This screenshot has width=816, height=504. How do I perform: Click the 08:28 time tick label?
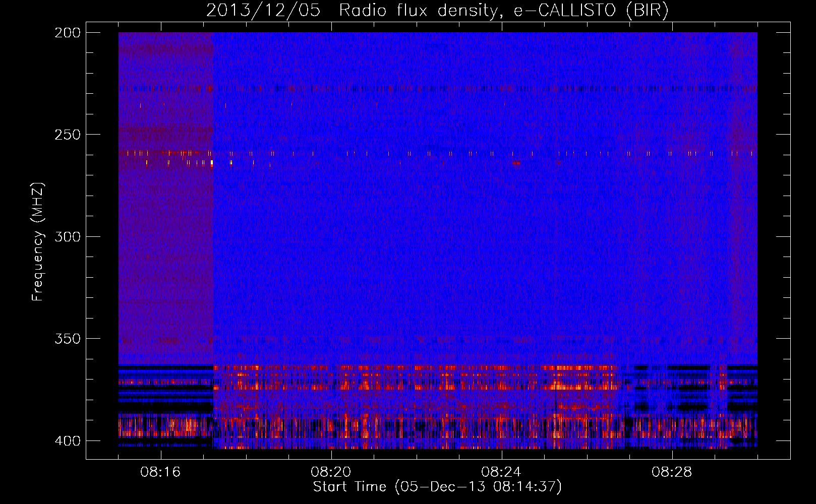point(672,472)
